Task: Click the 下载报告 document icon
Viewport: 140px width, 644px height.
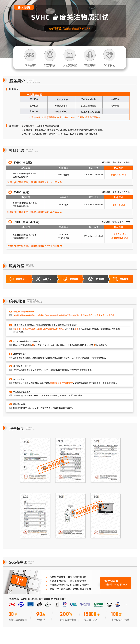Action: pos(115,279)
